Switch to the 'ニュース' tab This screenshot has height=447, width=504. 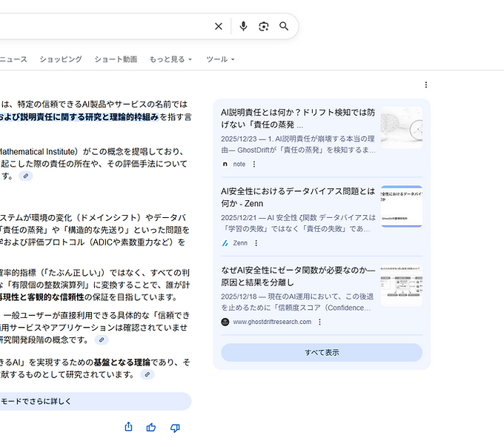click(13, 59)
